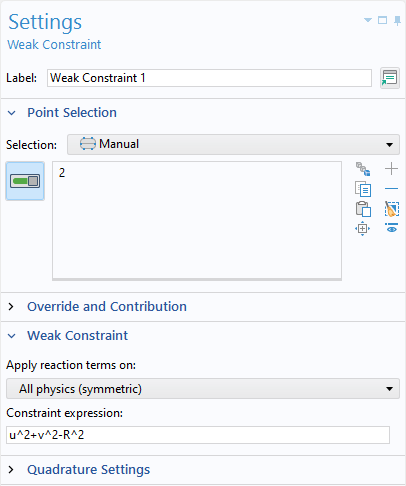Click the Label text field
406x486 pixels.
[209, 78]
